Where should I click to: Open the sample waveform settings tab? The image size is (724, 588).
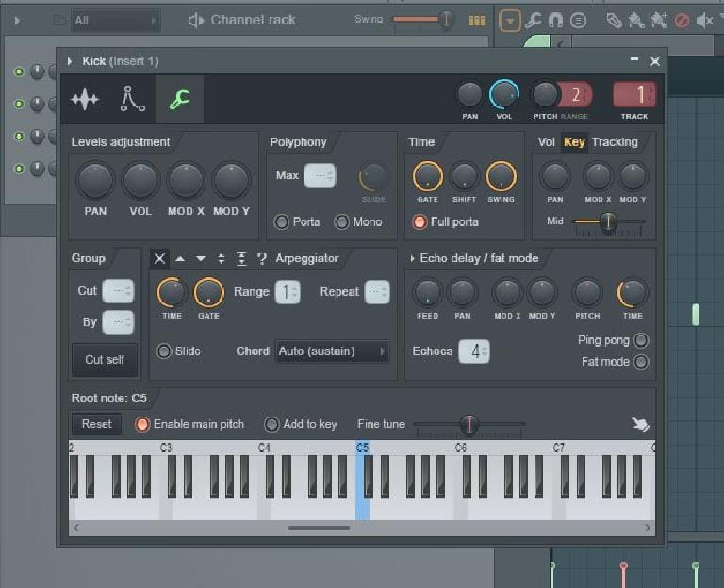85,99
